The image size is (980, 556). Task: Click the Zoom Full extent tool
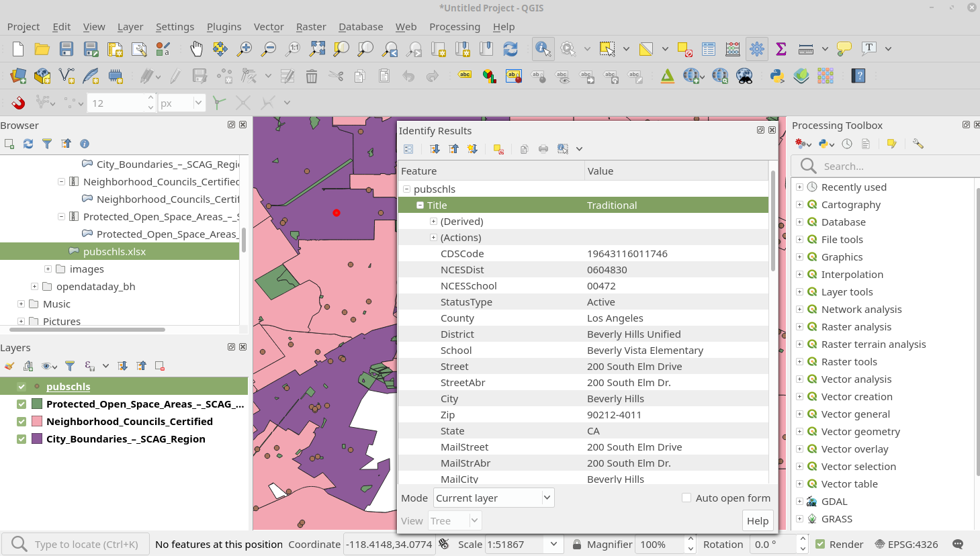pos(317,49)
